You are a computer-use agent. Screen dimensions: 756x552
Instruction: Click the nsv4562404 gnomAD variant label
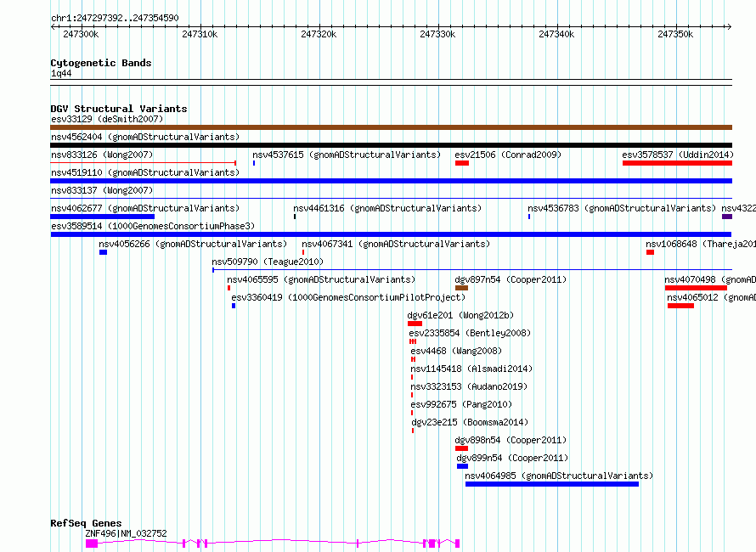pyautogui.click(x=145, y=137)
